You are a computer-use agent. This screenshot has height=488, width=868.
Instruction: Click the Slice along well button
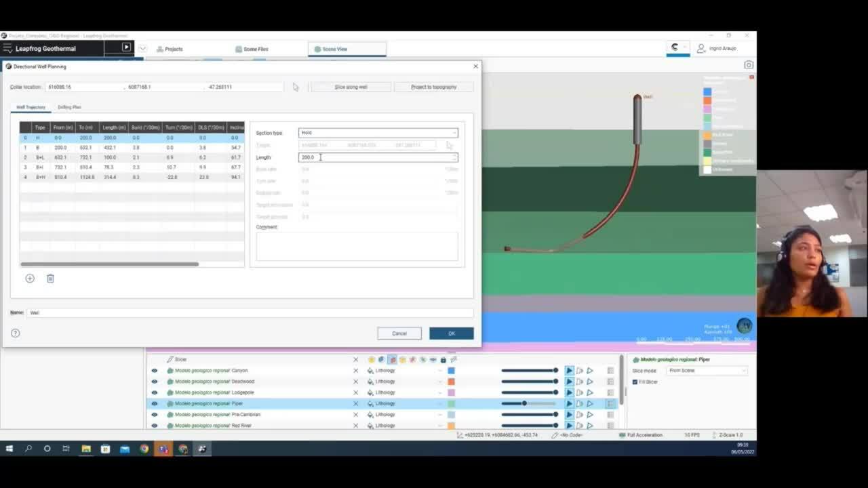coord(351,87)
